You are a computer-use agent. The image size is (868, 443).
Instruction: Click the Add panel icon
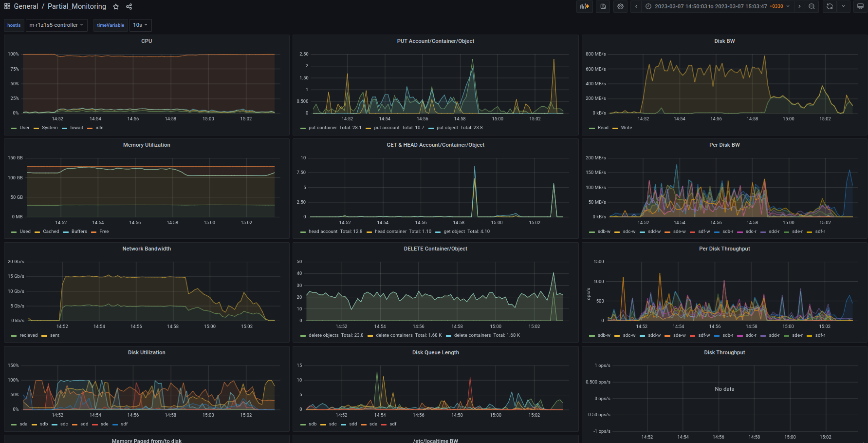tap(584, 6)
